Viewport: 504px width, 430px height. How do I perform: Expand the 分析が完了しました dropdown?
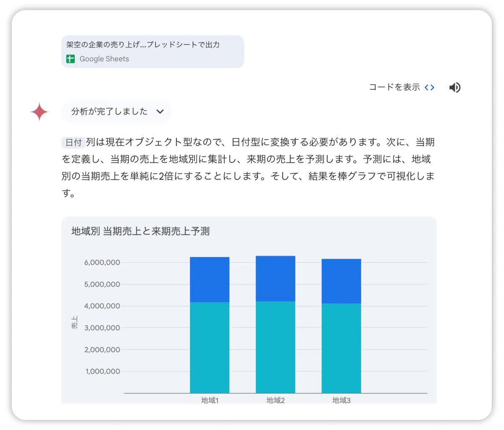click(x=117, y=112)
